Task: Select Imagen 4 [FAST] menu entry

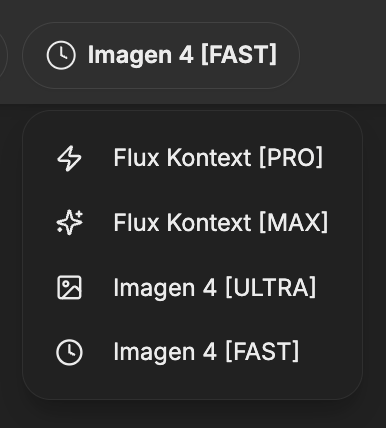Action: tap(192, 352)
